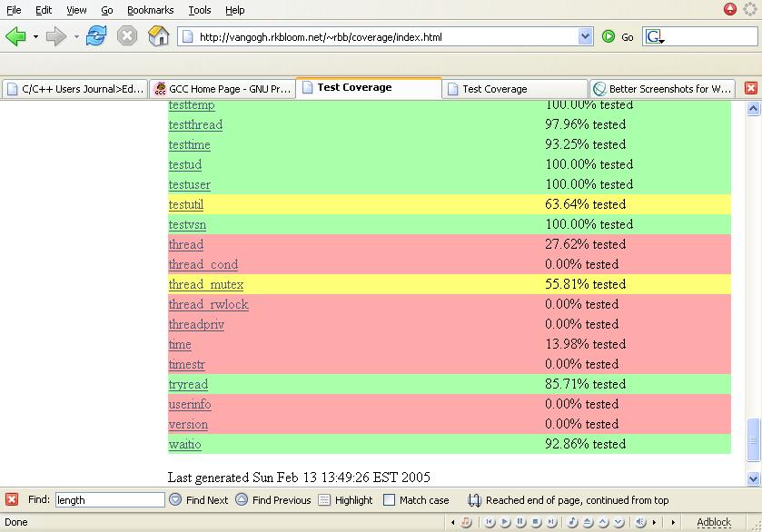Open the Bookmarks menu
The height and width of the screenshot is (532, 762).
coord(150,10)
